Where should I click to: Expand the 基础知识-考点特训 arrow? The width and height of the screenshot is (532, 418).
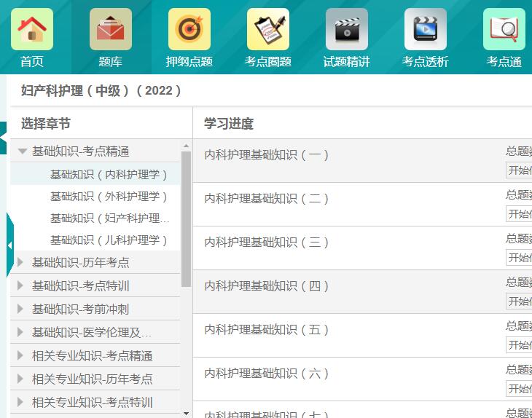20,285
